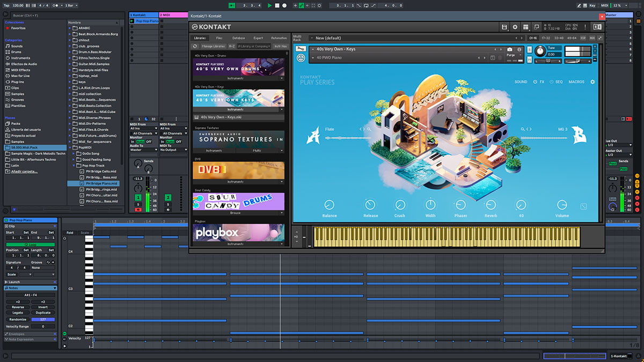Click the Kontakt minimized view toggle icon

click(597, 27)
